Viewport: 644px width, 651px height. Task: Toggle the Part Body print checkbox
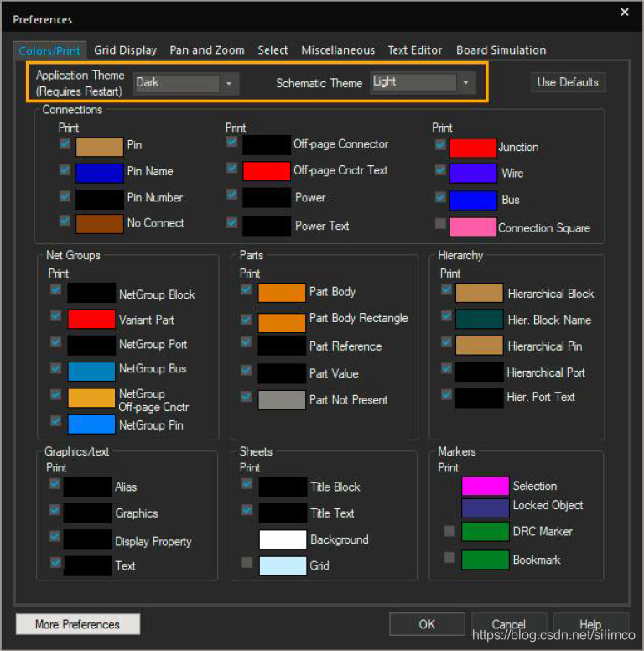pyautogui.click(x=247, y=289)
